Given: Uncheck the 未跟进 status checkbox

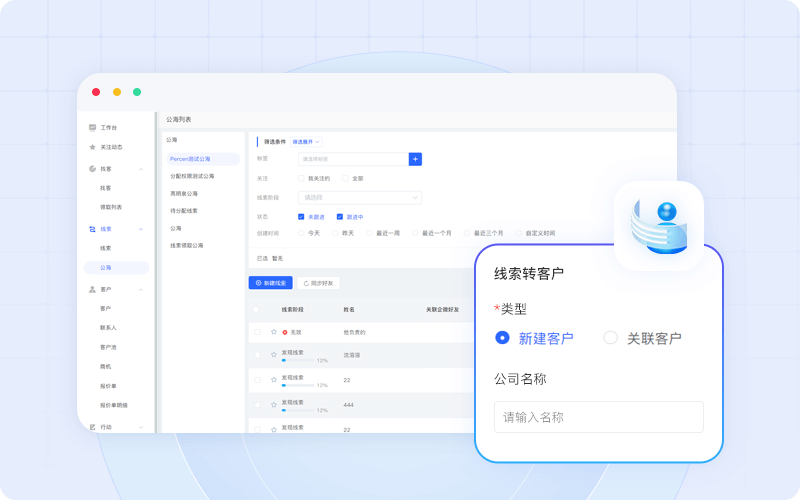Looking at the screenshot, I should (301, 216).
